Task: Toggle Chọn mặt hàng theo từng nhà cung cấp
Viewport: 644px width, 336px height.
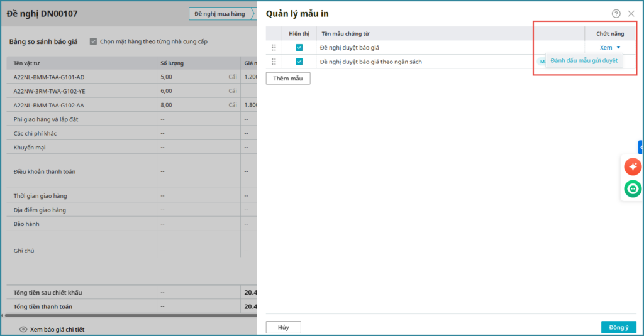Action: (93, 41)
